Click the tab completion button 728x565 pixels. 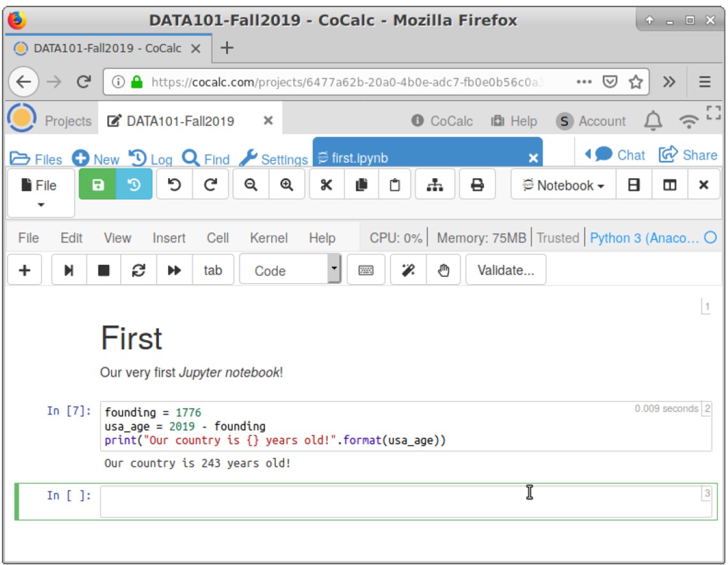[x=213, y=270]
